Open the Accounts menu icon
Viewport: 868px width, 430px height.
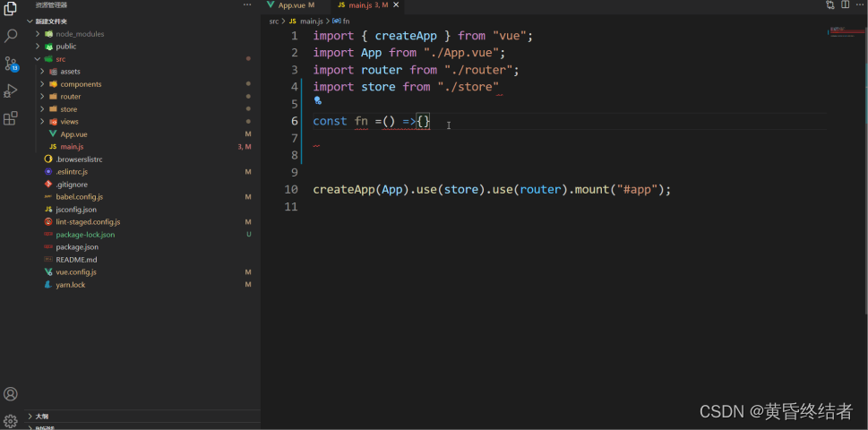(x=11, y=394)
